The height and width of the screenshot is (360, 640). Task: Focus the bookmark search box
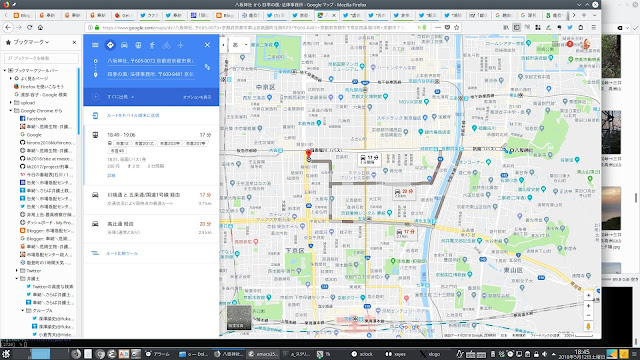coord(41,58)
